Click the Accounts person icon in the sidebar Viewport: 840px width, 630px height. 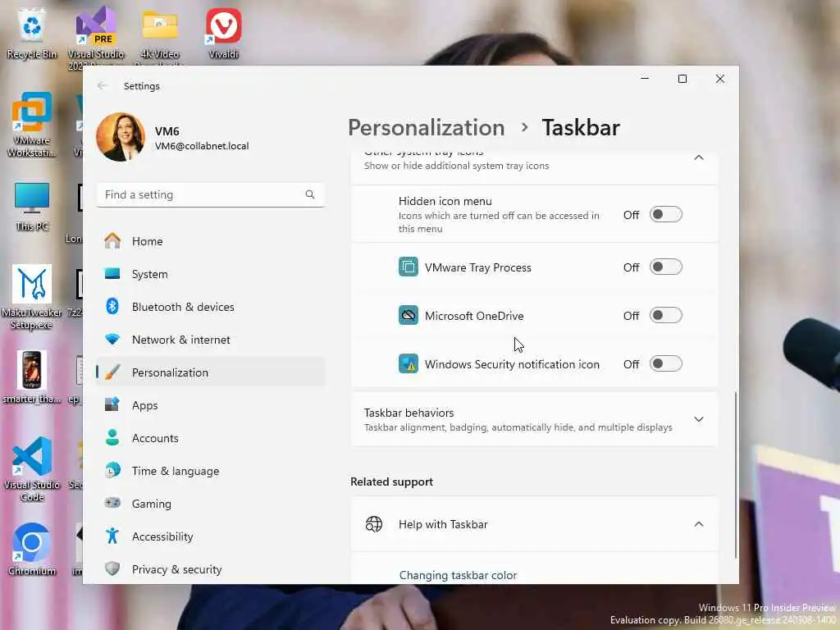(112, 438)
